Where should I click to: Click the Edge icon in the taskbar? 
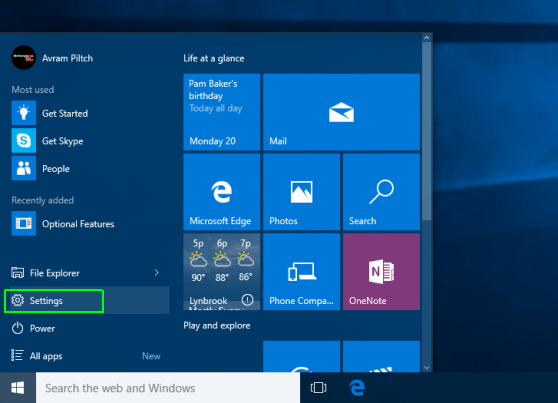point(357,388)
